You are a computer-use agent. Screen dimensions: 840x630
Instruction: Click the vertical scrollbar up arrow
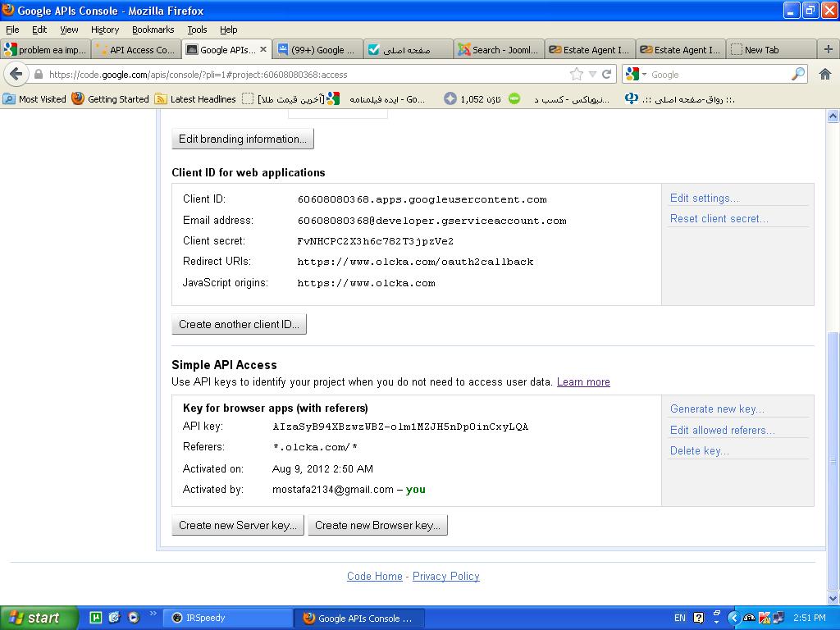[833, 116]
